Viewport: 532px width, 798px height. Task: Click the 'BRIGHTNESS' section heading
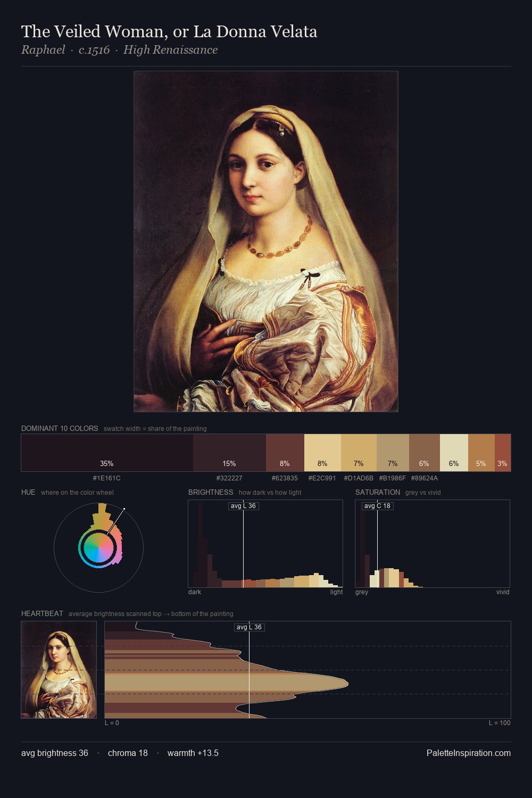pos(211,492)
